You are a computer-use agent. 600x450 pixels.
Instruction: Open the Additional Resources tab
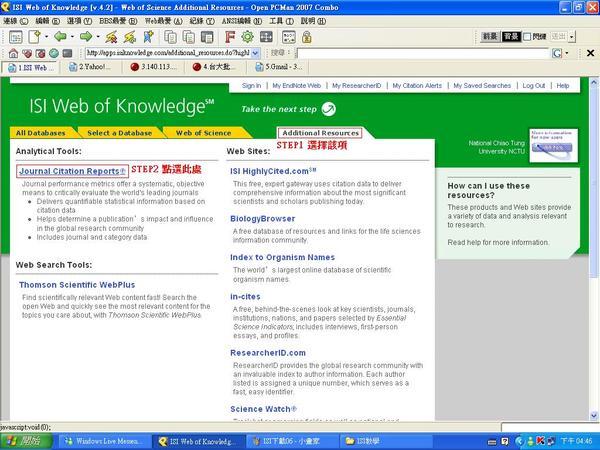pyautogui.click(x=320, y=133)
